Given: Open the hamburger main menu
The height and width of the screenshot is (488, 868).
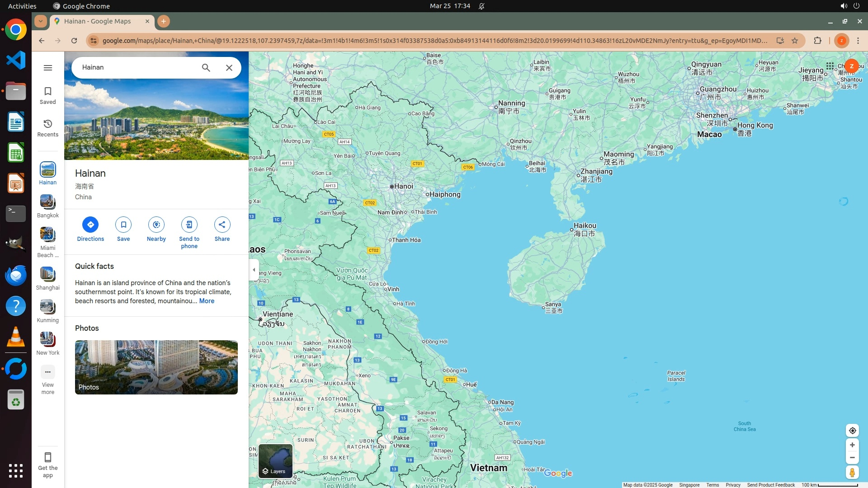Looking at the screenshot, I should [x=48, y=68].
